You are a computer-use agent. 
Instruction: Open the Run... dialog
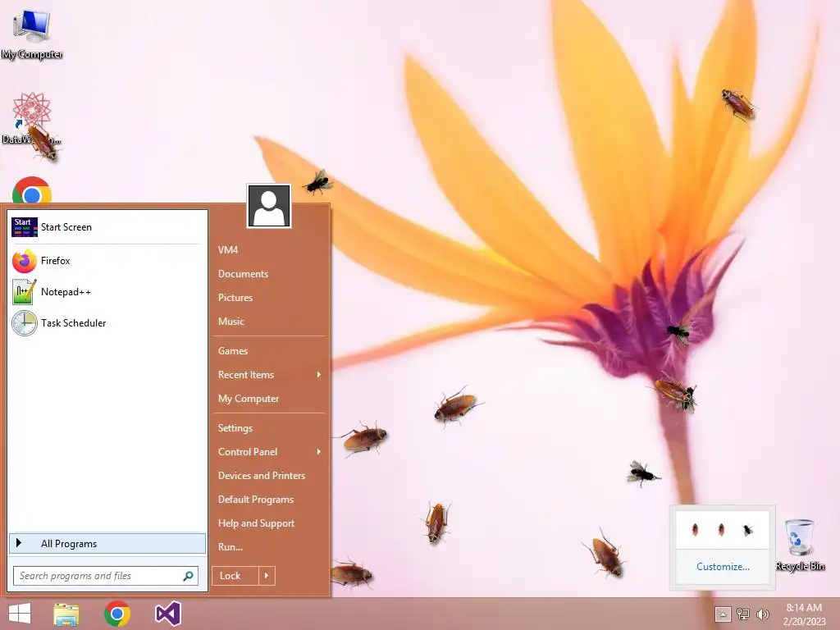231,547
